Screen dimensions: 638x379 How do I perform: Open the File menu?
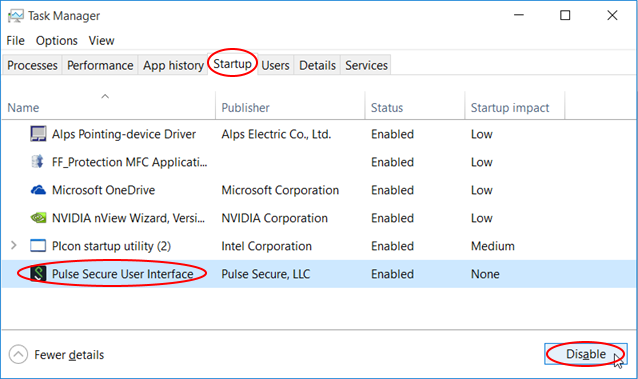15,41
